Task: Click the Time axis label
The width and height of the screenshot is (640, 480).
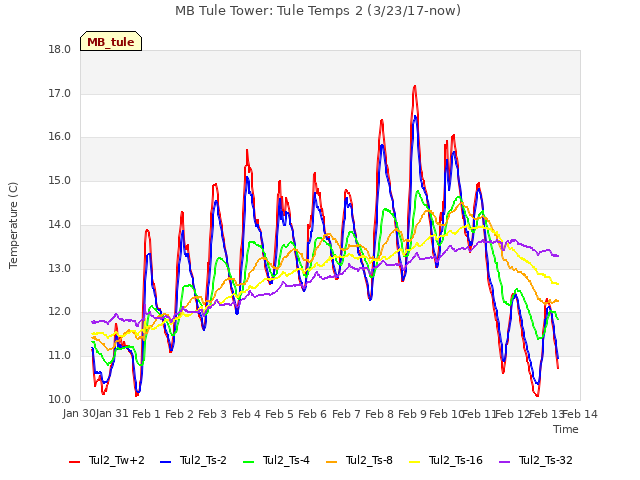Action: point(566,429)
